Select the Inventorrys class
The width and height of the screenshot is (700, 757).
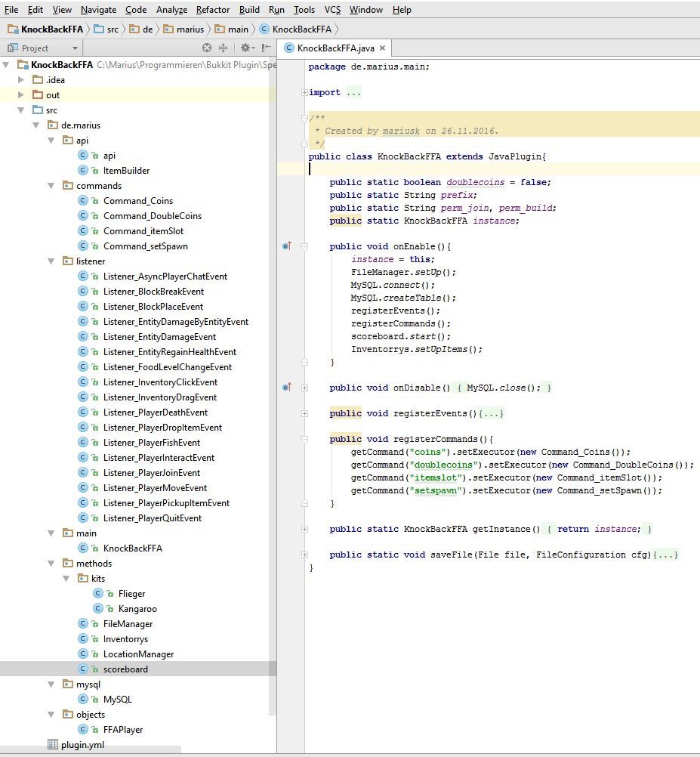click(x=125, y=638)
